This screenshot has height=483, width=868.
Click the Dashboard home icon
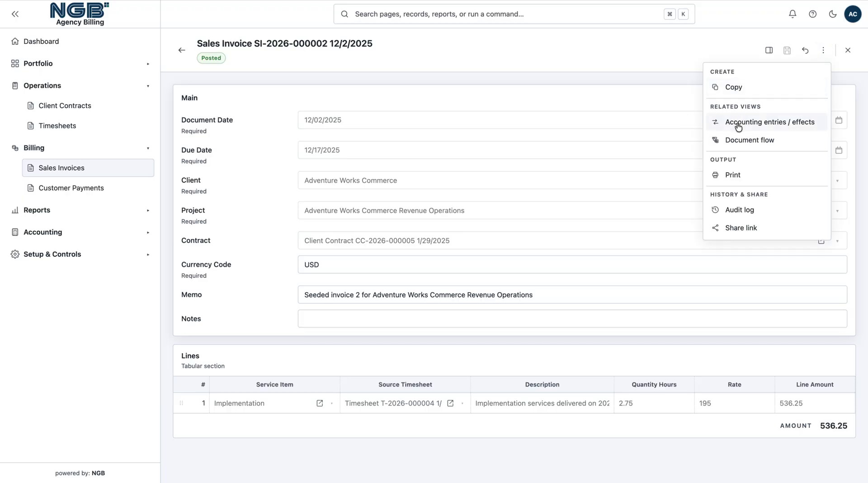(x=15, y=42)
